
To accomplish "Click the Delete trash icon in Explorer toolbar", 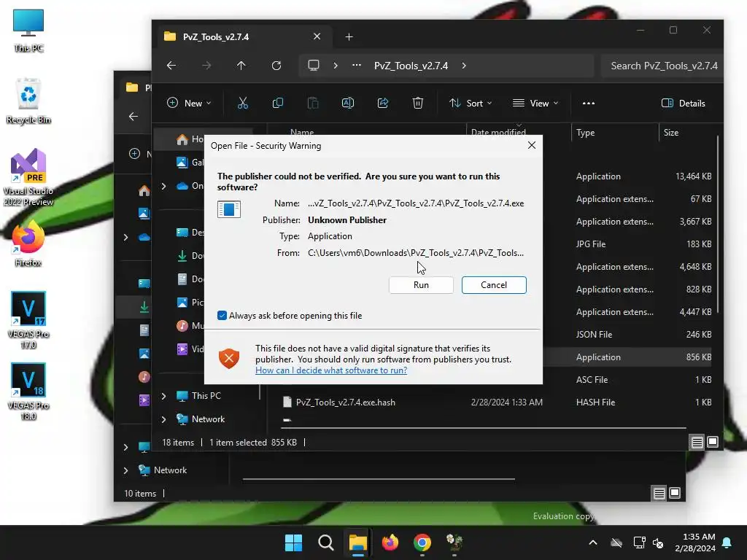I will point(418,103).
